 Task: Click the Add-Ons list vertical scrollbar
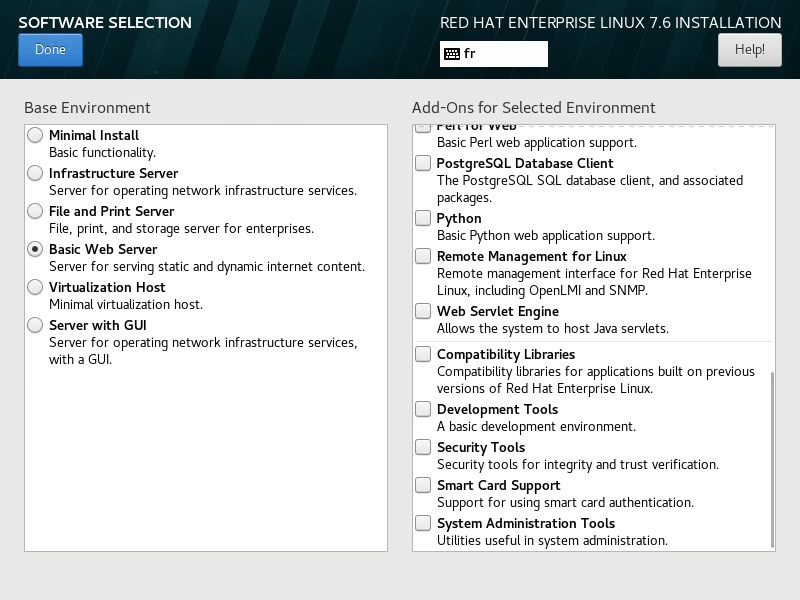pos(772,459)
